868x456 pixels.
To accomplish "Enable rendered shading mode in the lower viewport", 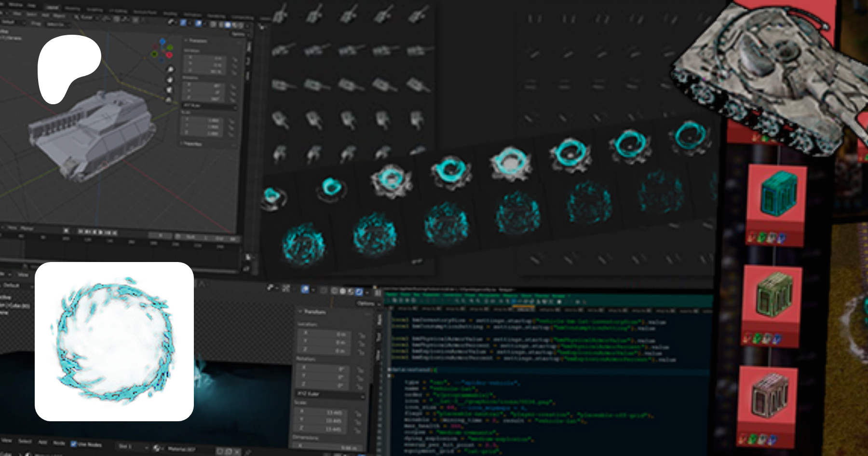I will 358,291.
